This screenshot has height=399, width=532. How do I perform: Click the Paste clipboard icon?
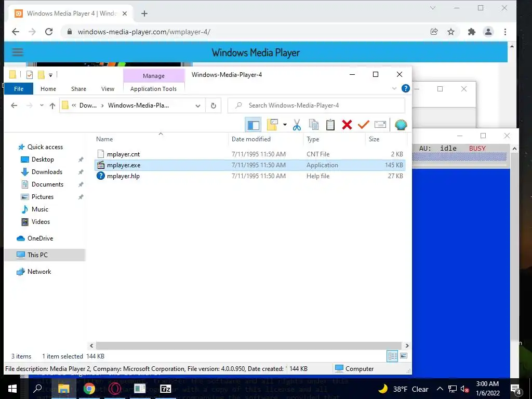point(330,125)
